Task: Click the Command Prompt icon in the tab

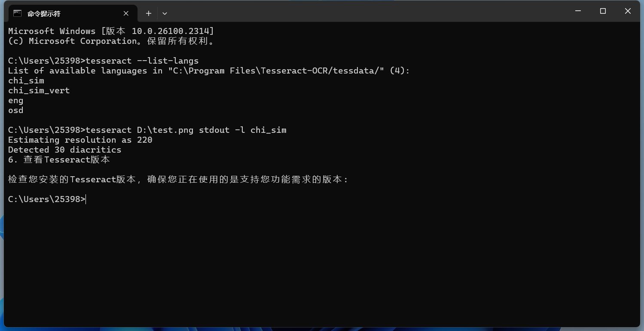Action: [17, 13]
